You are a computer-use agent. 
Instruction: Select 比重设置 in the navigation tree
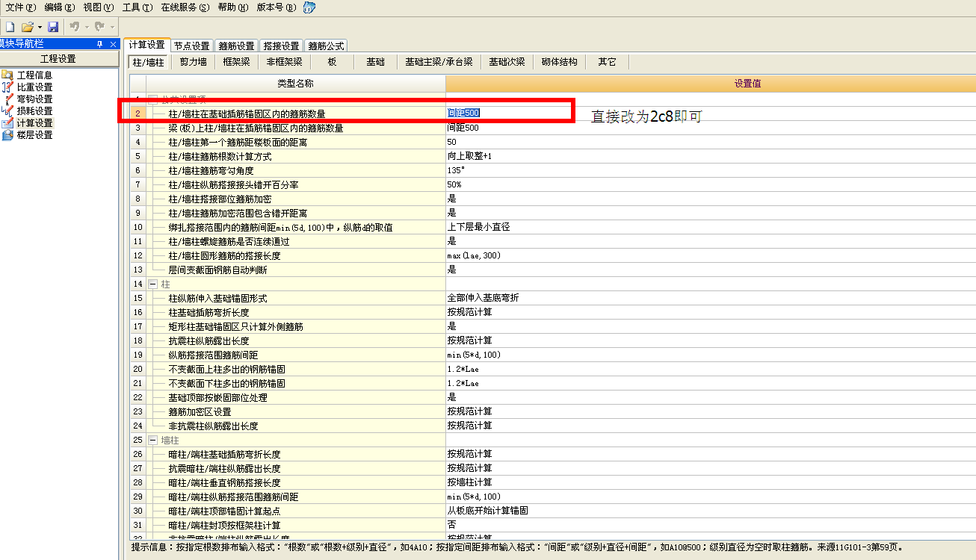click(x=35, y=87)
